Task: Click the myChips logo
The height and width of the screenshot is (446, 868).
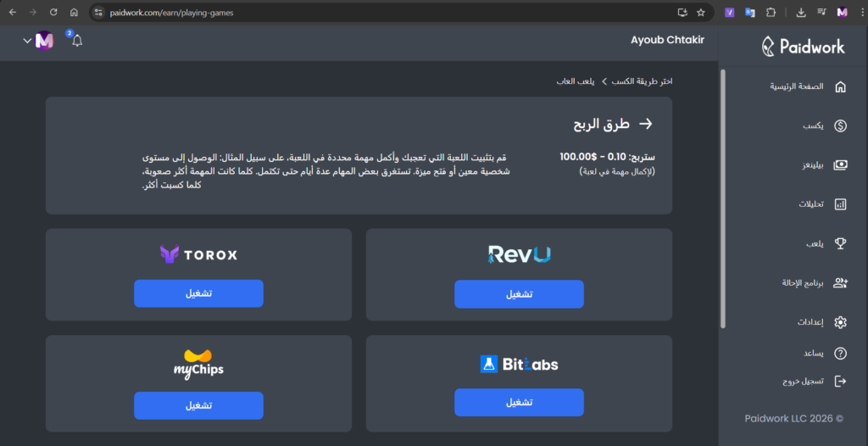Action: tap(198, 364)
